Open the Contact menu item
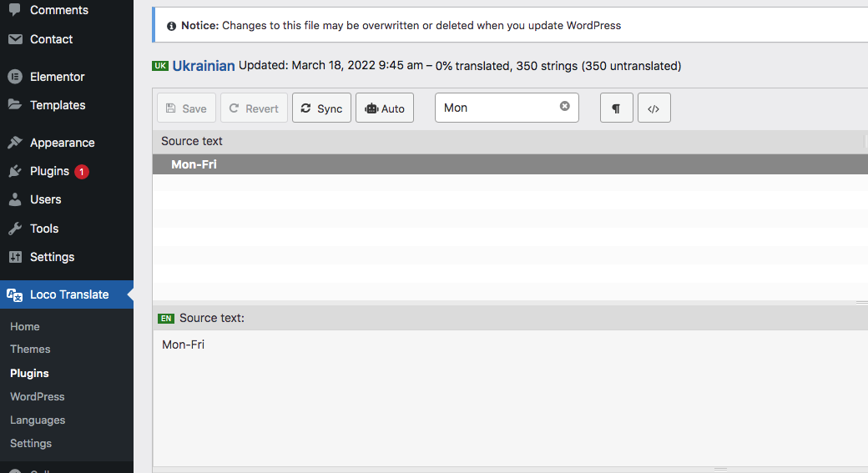 pyautogui.click(x=51, y=39)
